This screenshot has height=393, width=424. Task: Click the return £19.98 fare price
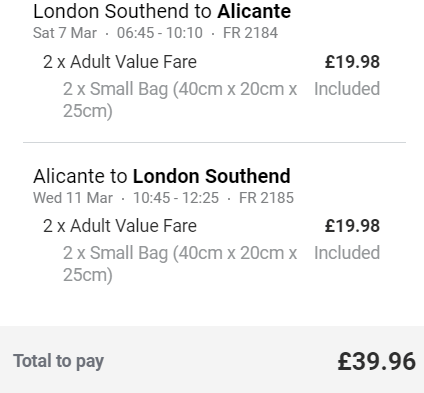click(352, 226)
